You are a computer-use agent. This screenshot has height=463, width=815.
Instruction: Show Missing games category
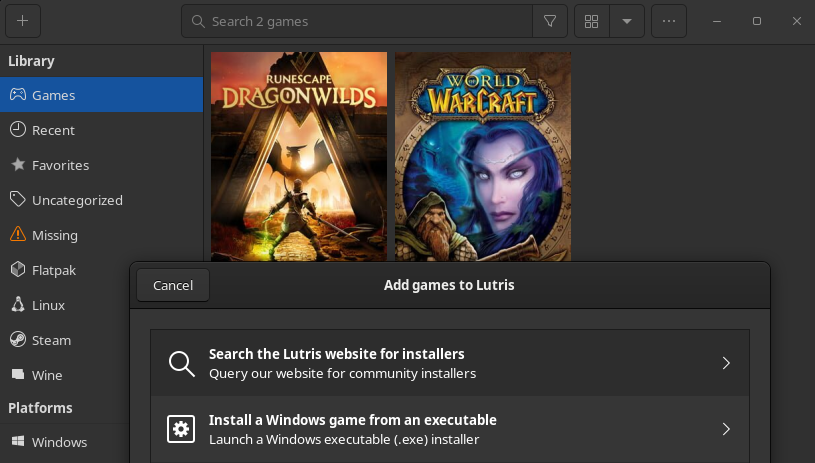coord(101,235)
